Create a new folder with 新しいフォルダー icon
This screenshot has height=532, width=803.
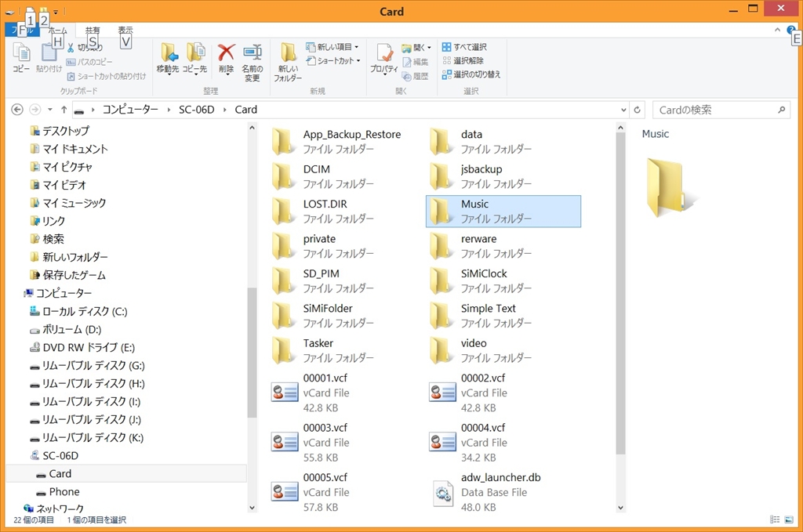(288, 54)
